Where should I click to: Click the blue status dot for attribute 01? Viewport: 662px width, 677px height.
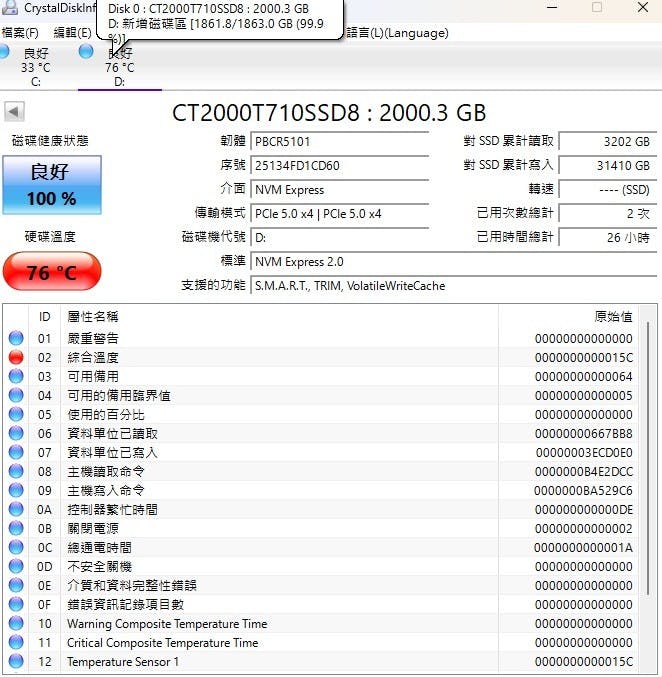(x=16, y=338)
